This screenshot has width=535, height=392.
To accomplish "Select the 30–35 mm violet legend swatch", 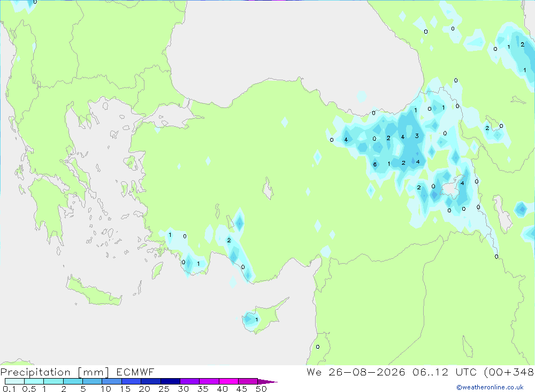I will (x=190, y=381).
